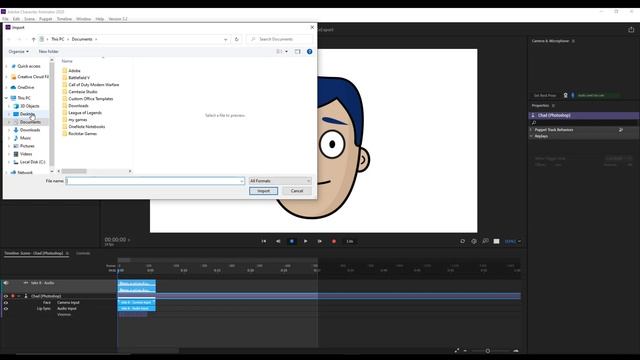Open the Puppet menu

45,19
